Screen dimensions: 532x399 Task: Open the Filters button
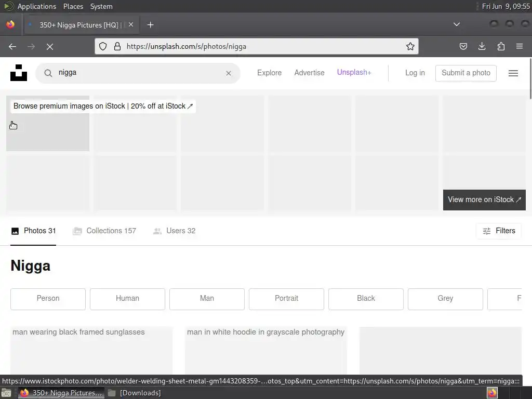point(499,231)
